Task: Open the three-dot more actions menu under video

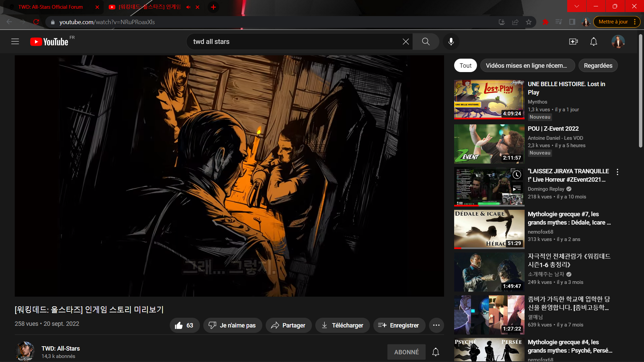Action: click(x=436, y=325)
